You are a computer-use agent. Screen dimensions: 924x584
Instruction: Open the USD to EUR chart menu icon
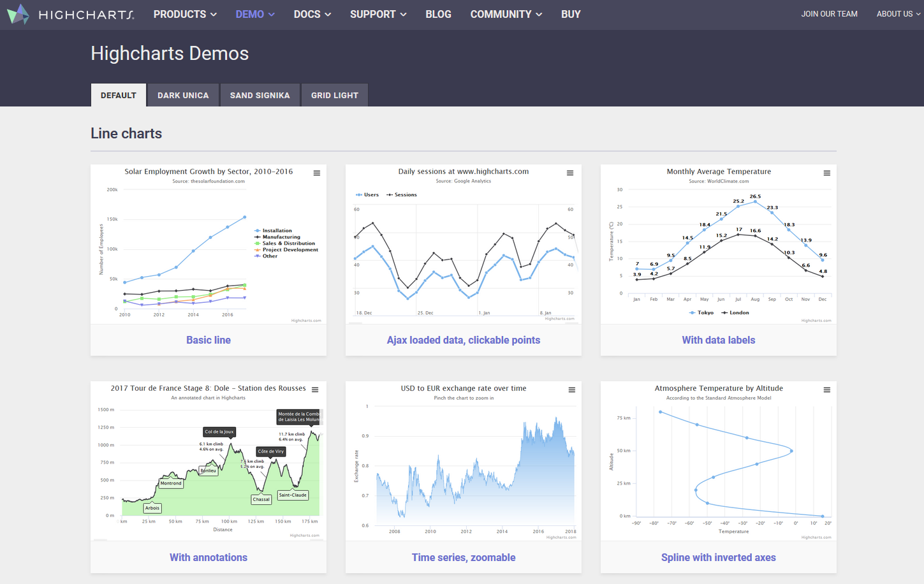point(572,390)
